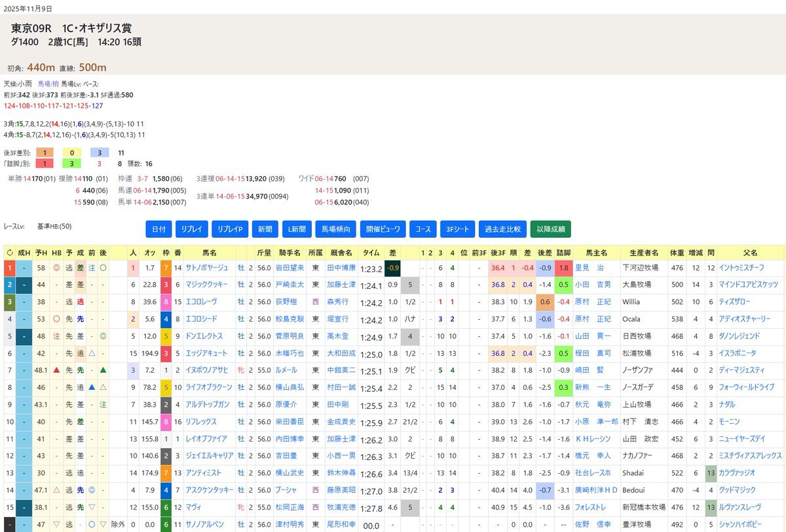
Task: Show the 馬場傾向 track bias page
Action: click(x=337, y=229)
